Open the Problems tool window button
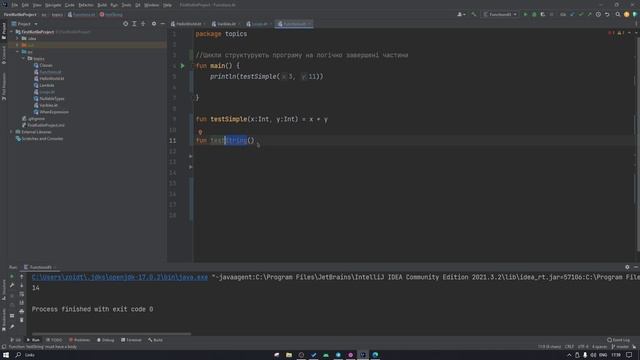 (x=80, y=340)
